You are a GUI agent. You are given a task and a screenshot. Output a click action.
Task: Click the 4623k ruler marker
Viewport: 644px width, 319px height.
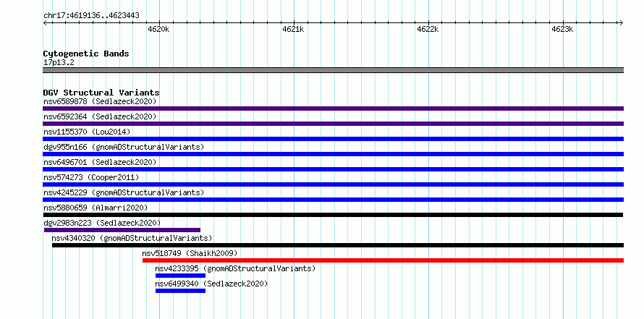coord(563,29)
